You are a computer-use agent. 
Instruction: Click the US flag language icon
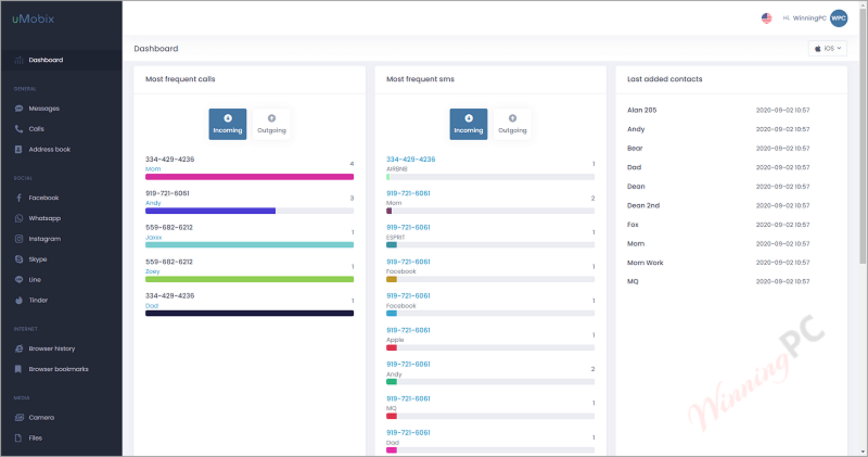766,18
